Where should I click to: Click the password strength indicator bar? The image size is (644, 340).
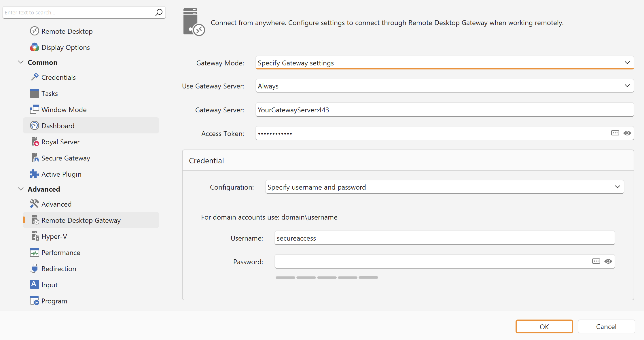(327, 277)
